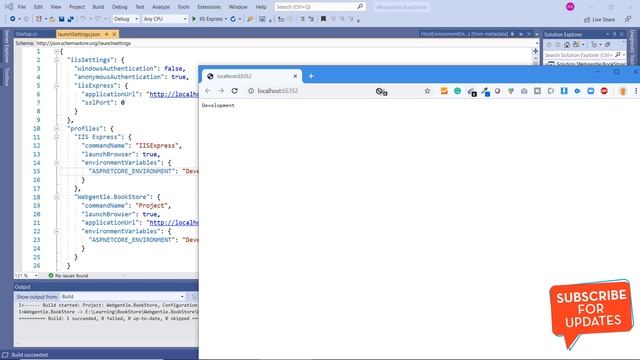
Task: Click the green circular extension icon
Action: (458, 91)
